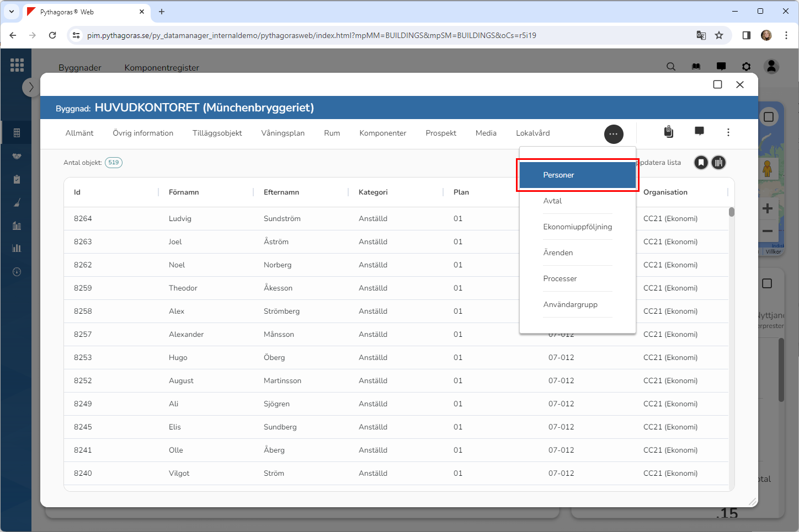The image size is (799, 532).
Task: Click the bar chart sidebar icon
Action: pos(17,248)
